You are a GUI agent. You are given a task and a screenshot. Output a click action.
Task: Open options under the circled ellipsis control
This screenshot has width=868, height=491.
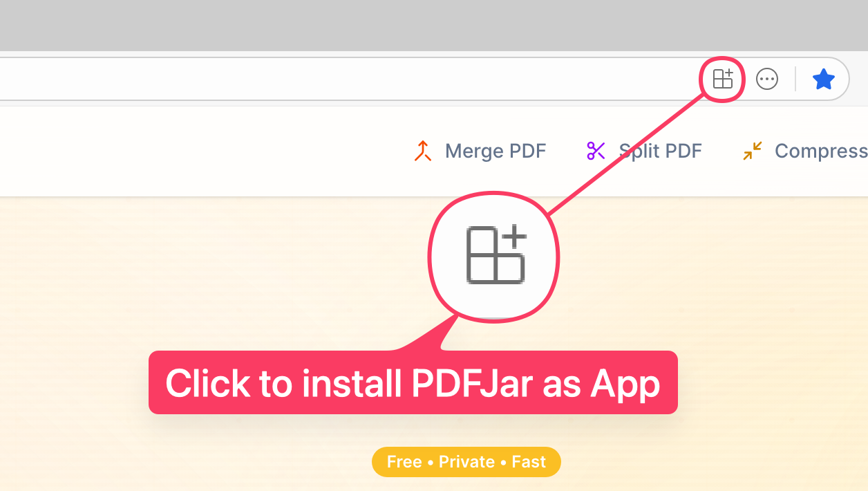[x=767, y=79]
